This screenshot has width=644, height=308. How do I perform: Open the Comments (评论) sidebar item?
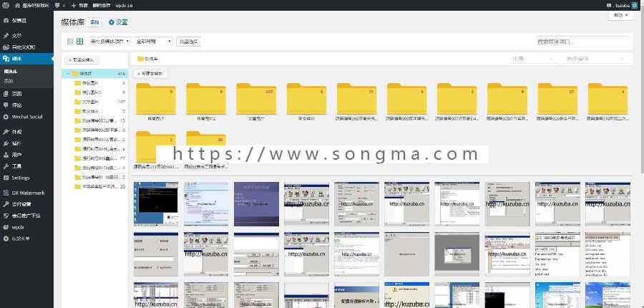(x=26, y=105)
